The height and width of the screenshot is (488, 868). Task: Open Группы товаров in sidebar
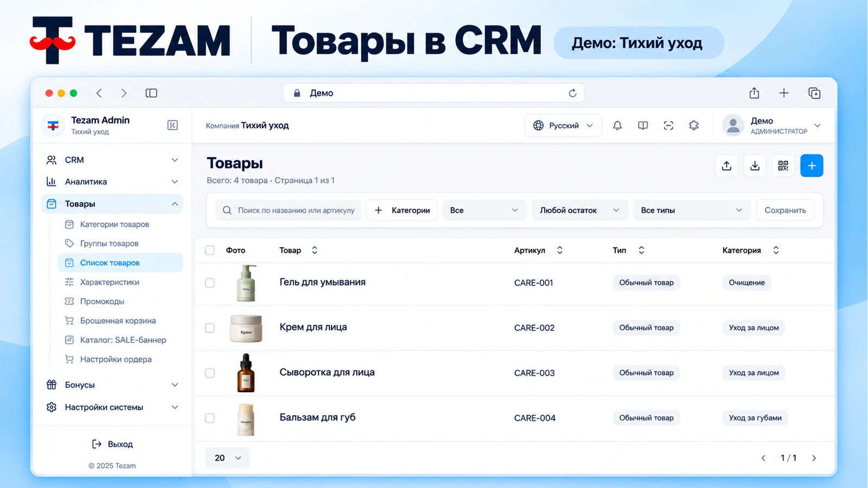pos(120,243)
